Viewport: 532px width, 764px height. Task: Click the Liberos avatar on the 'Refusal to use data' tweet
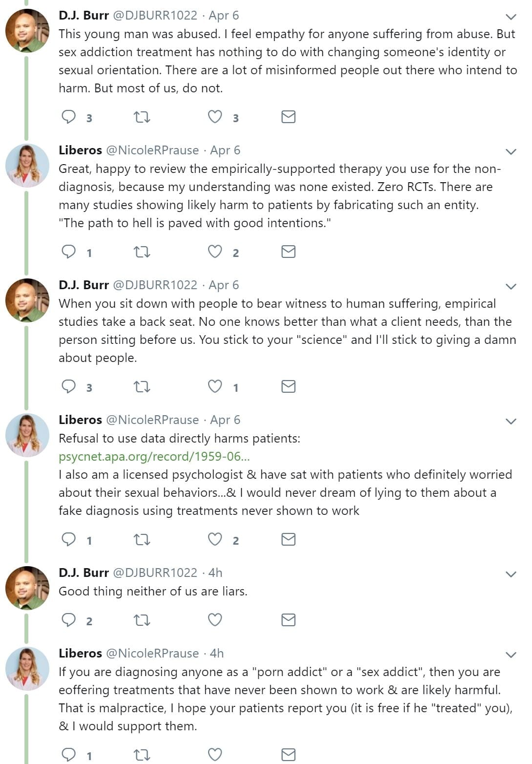27,435
